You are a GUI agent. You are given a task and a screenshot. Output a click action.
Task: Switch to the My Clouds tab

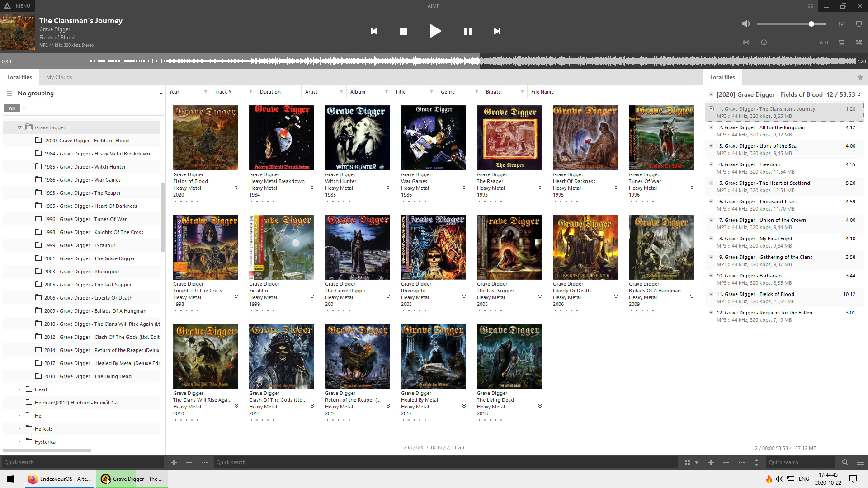(x=59, y=77)
